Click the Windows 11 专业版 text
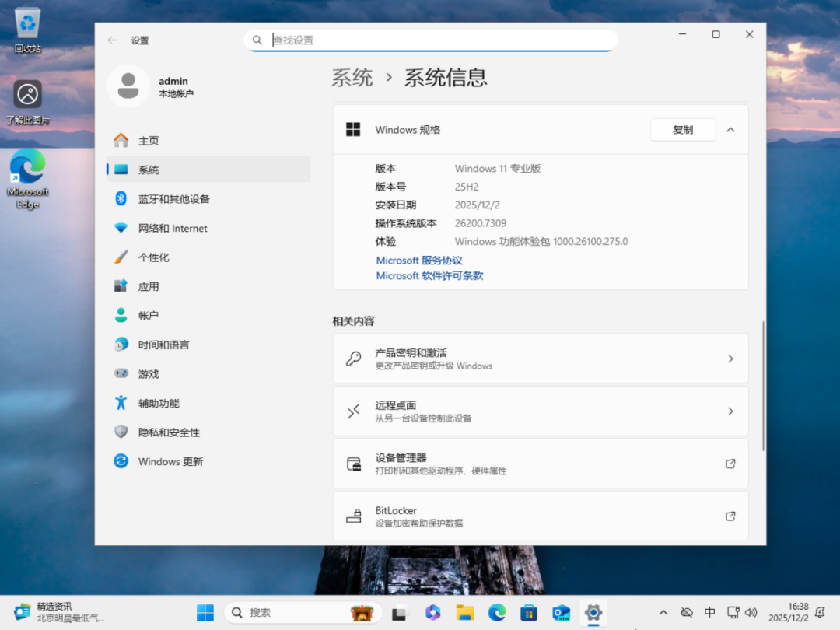This screenshot has height=630, width=840. pos(498,168)
